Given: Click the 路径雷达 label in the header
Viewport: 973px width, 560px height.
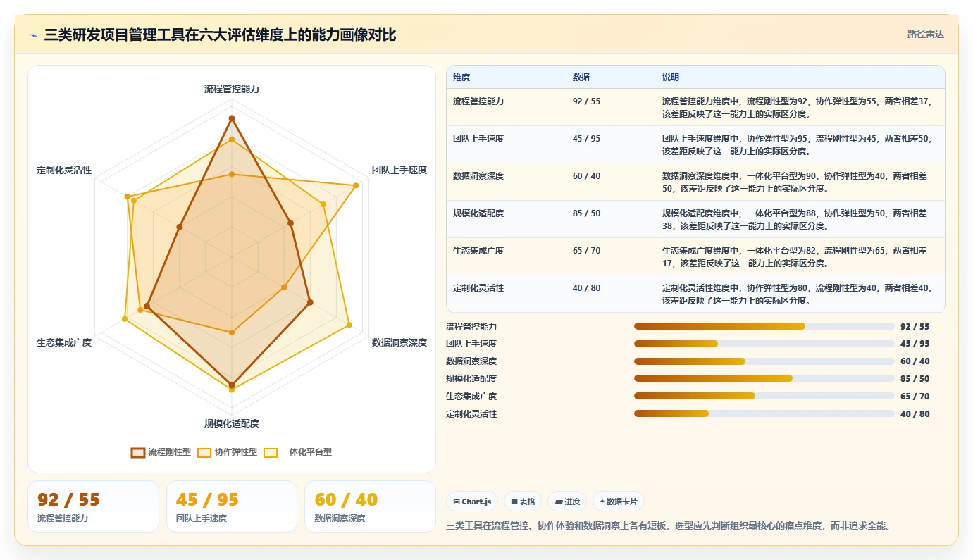Looking at the screenshot, I should [x=925, y=34].
